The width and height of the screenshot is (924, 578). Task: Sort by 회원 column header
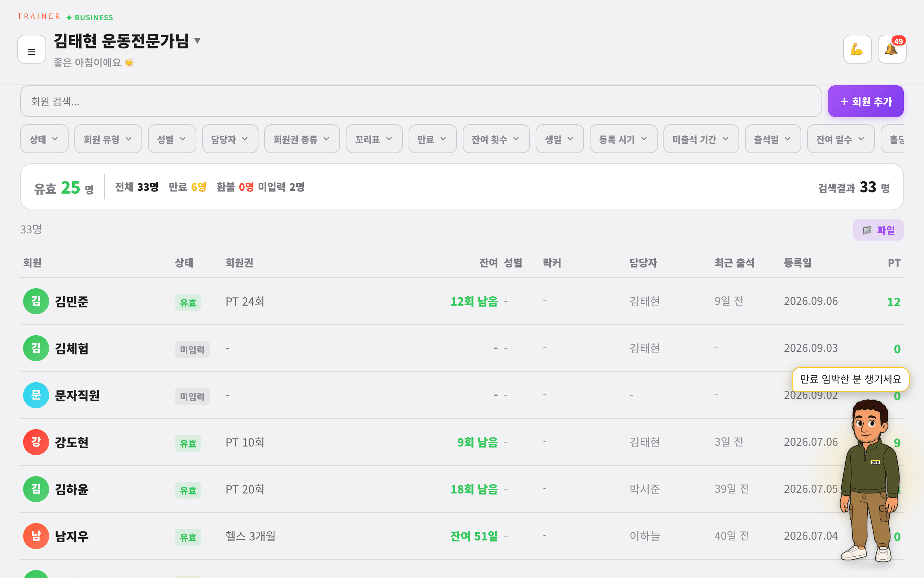click(x=32, y=263)
